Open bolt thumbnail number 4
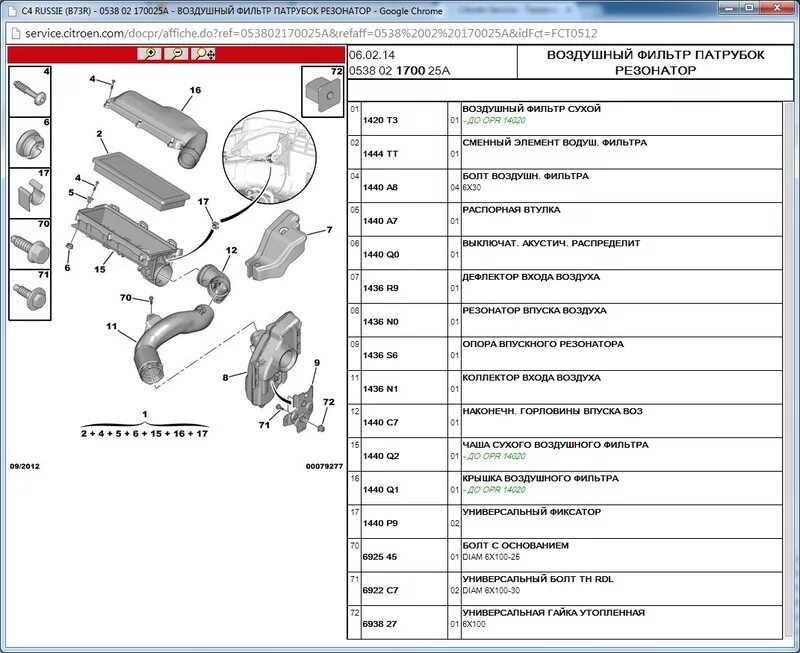This screenshot has height=653, width=800. coord(30,91)
